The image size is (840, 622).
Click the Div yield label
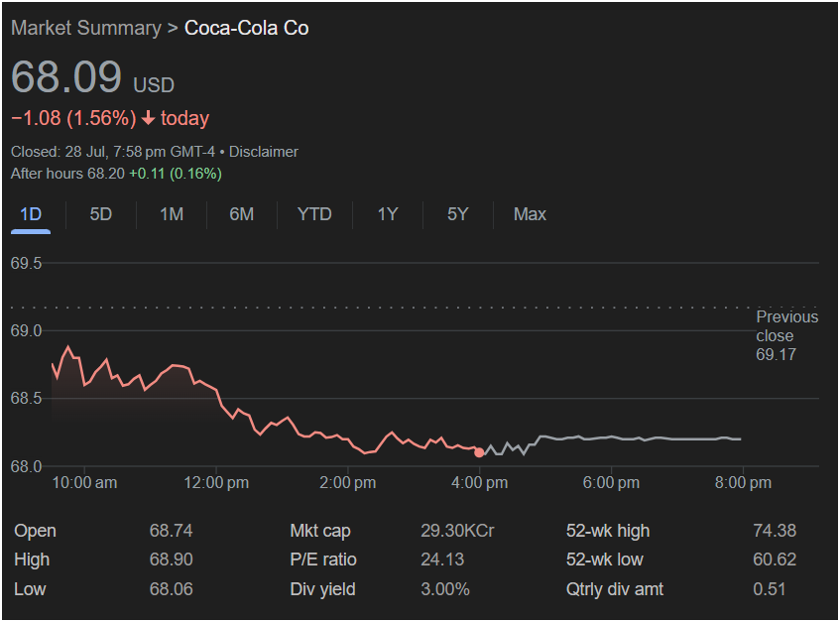(322, 589)
